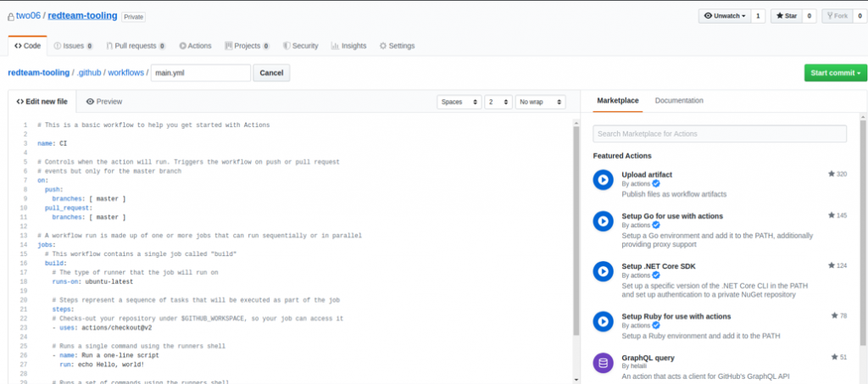The height and width of the screenshot is (384, 868).
Task: Open the No wrap mode dropdown
Action: tap(540, 102)
